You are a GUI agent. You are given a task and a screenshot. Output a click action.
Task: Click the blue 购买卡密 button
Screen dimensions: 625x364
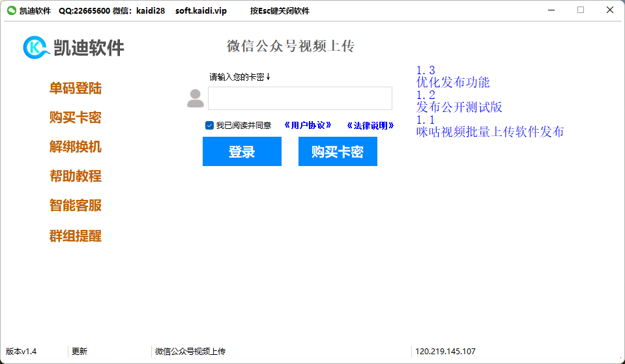tap(338, 151)
